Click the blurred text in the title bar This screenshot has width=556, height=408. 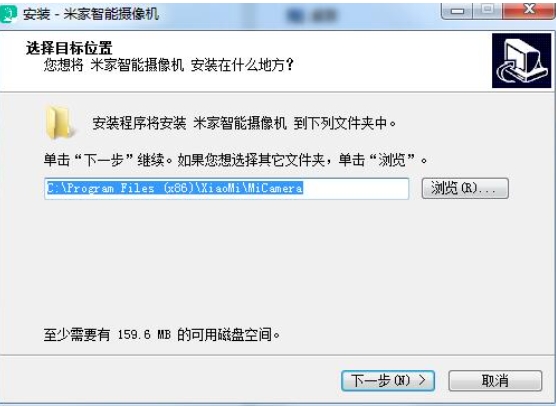(x=311, y=15)
